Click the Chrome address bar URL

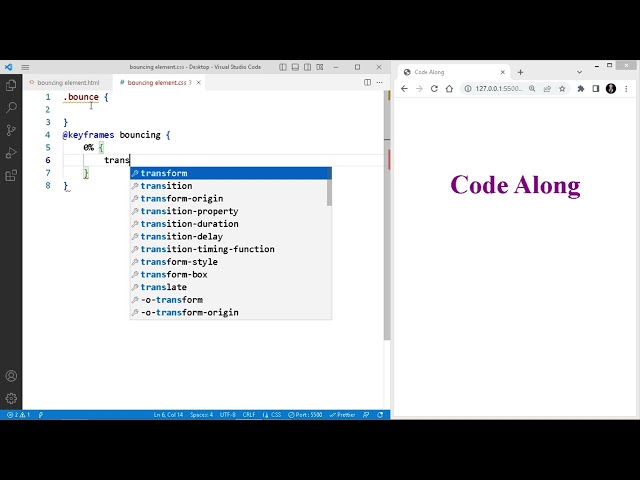[x=499, y=89]
